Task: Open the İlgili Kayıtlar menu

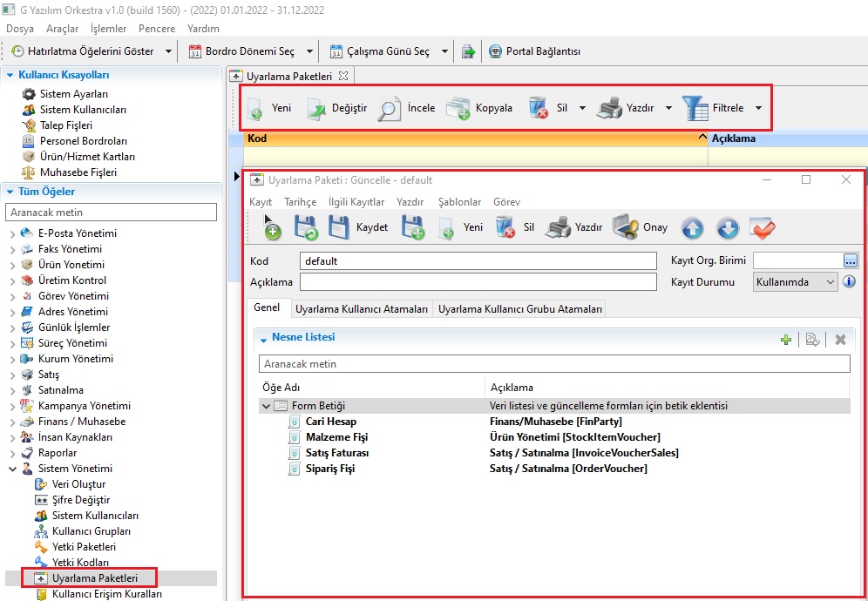Action: point(356,202)
